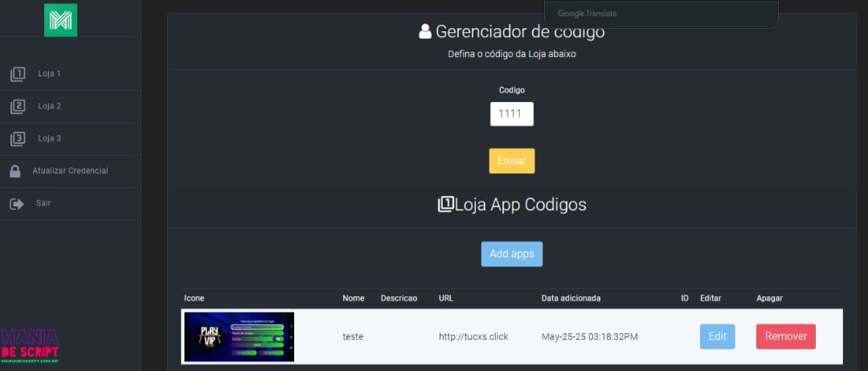Click the icon beside Loja App Codigos
868x371 pixels.
click(x=445, y=204)
